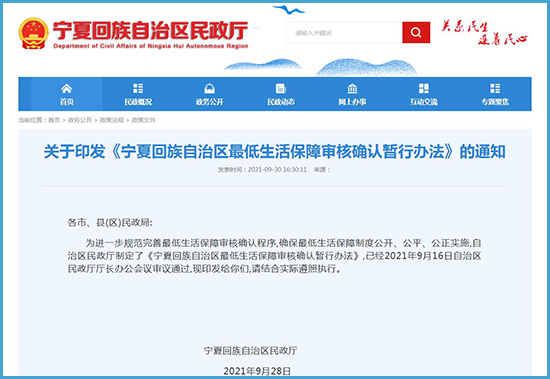Viewport: 550px width, 379px height.
Task: Open the 专题聚焦 navigation tab
Action: 495,94
